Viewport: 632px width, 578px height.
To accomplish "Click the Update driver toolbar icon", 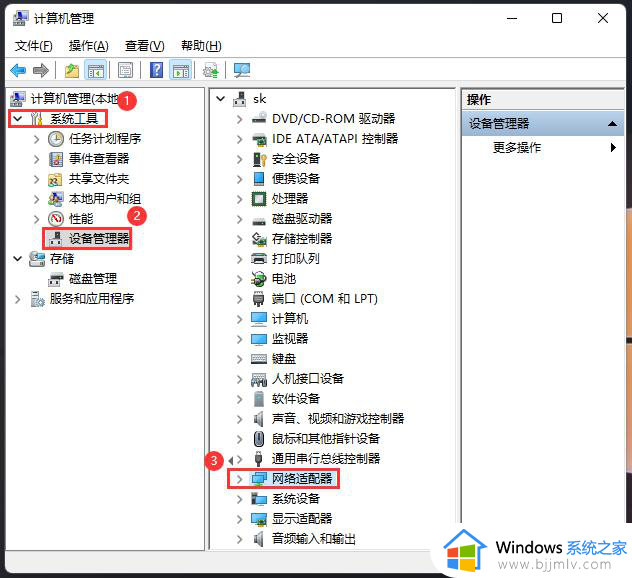I will 211,71.
